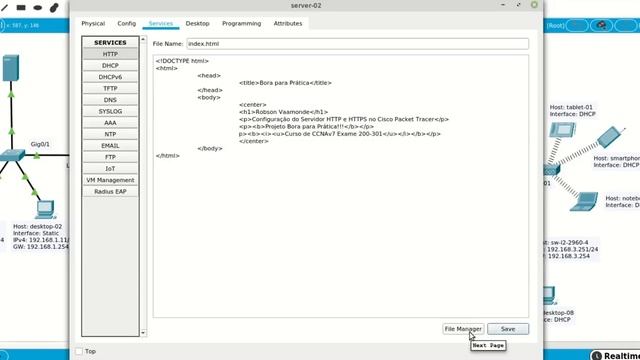Image resolution: width=640 pixels, height=360 pixels.
Task: Click the server icon in the topology
Action: click(11, 68)
